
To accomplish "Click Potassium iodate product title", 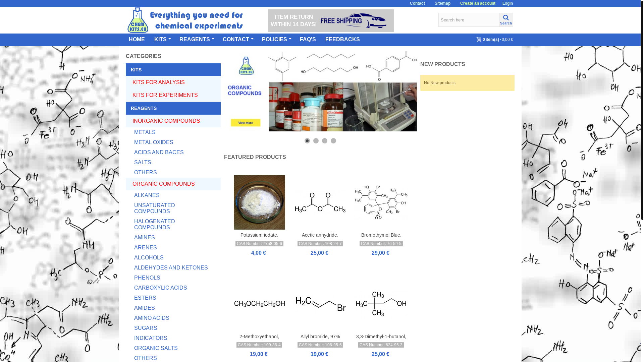I will [259, 235].
